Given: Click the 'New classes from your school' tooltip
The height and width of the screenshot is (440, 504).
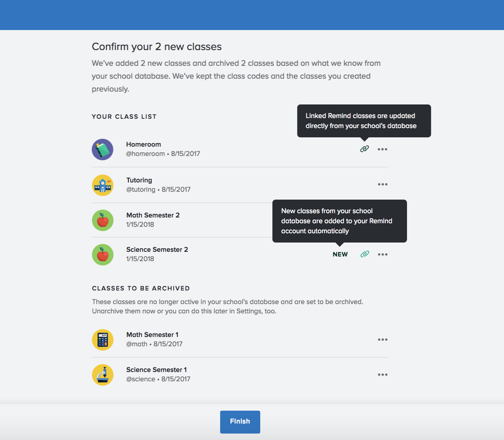Looking at the screenshot, I should click(x=340, y=221).
